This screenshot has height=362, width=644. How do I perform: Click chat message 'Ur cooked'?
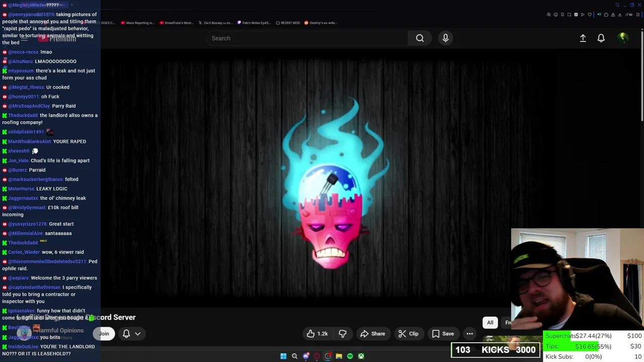coord(58,87)
